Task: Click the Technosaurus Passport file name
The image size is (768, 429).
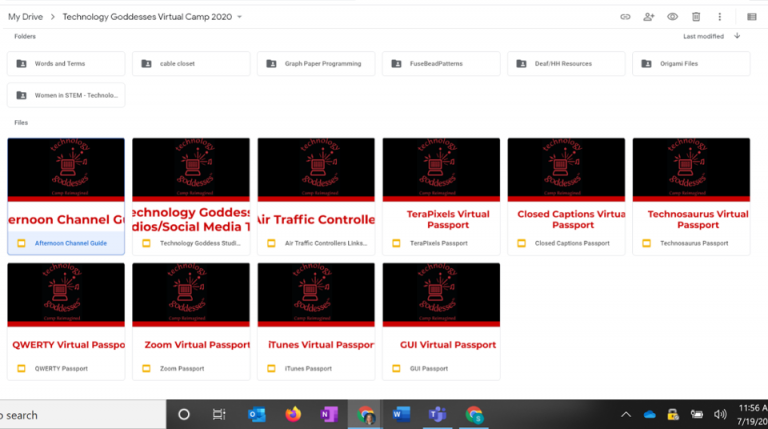Action: pos(694,243)
